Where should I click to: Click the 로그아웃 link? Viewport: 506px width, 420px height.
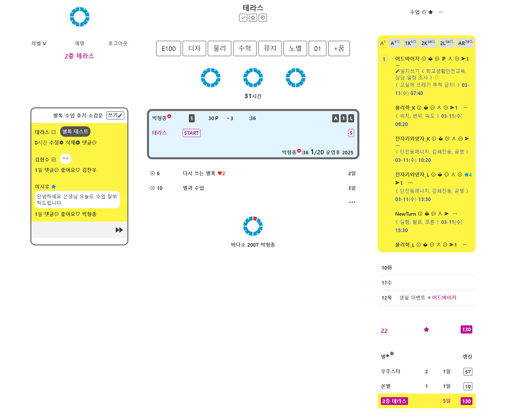tap(118, 43)
